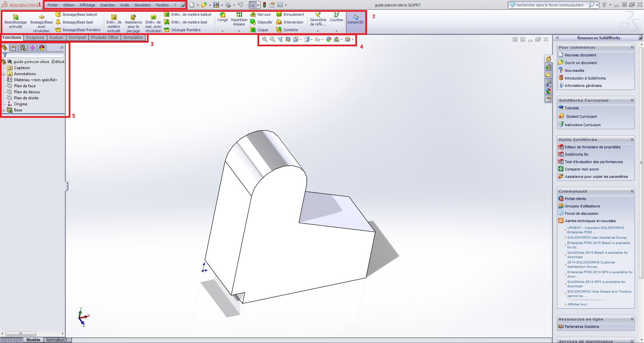Viewport: 644px width, 343px height.
Task: Choose the Enroulement wrap tool
Action: pyautogui.click(x=290, y=14)
